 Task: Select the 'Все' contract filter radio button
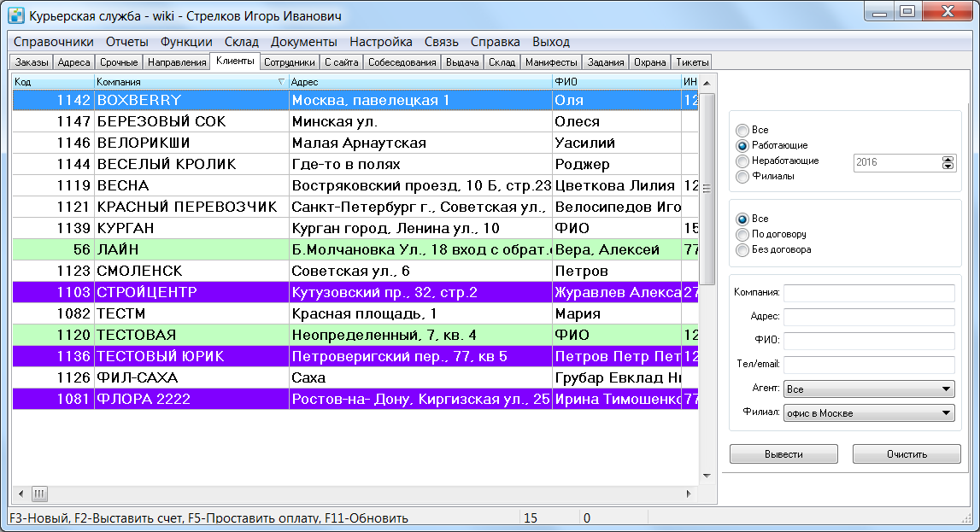pyautogui.click(x=742, y=219)
